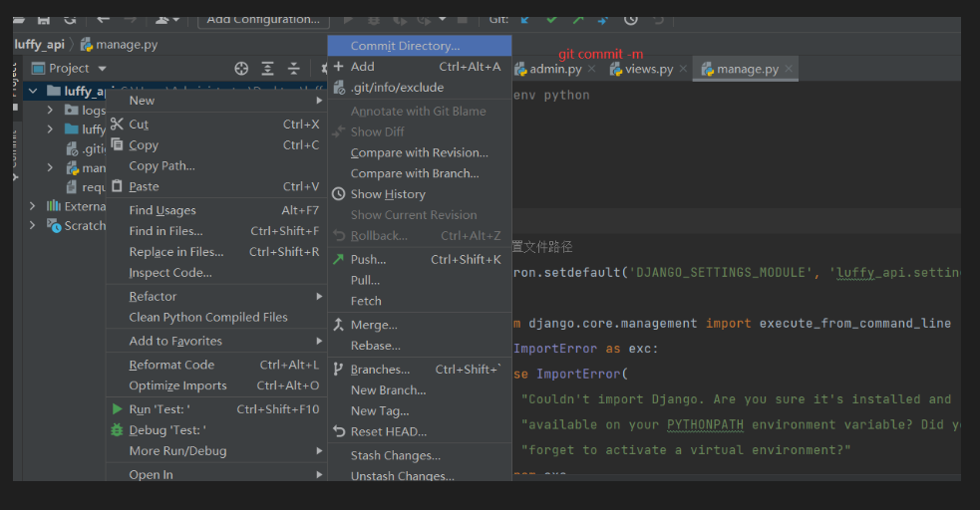The image size is (980, 510).
Task: Open the Project view dropdown
Action: pyautogui.click(x=102, y=69)
